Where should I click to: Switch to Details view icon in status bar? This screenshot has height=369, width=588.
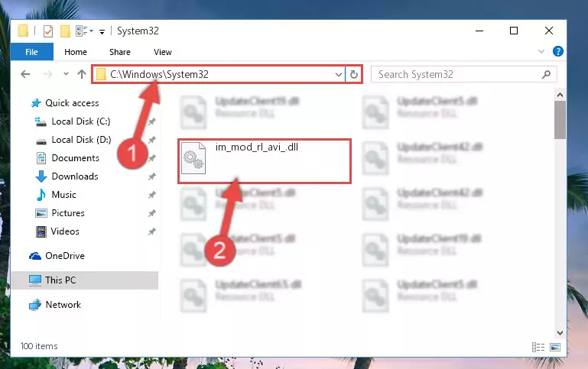[538, 348]
